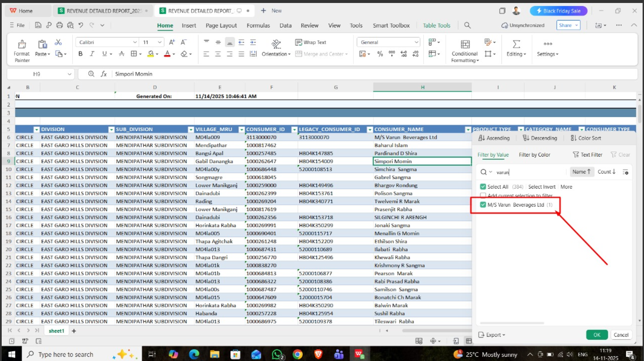
Task: Click the italic formatting icon
Action: [92, 54]
